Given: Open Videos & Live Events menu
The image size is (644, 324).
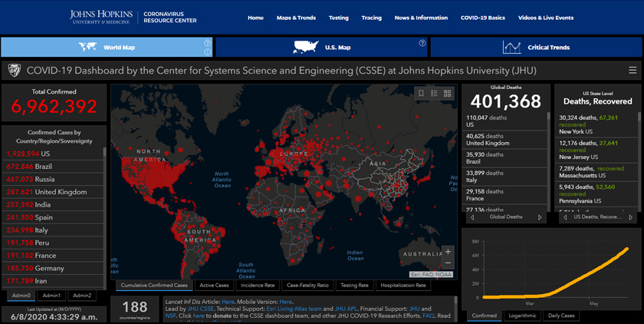Looking at the screenshot, I should point(546,18).
